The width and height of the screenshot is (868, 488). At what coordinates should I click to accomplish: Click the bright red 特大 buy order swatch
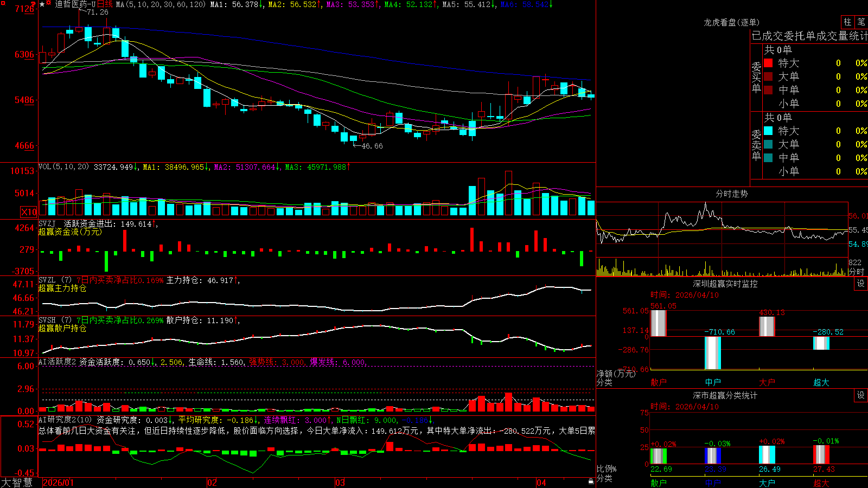point(768,63)
